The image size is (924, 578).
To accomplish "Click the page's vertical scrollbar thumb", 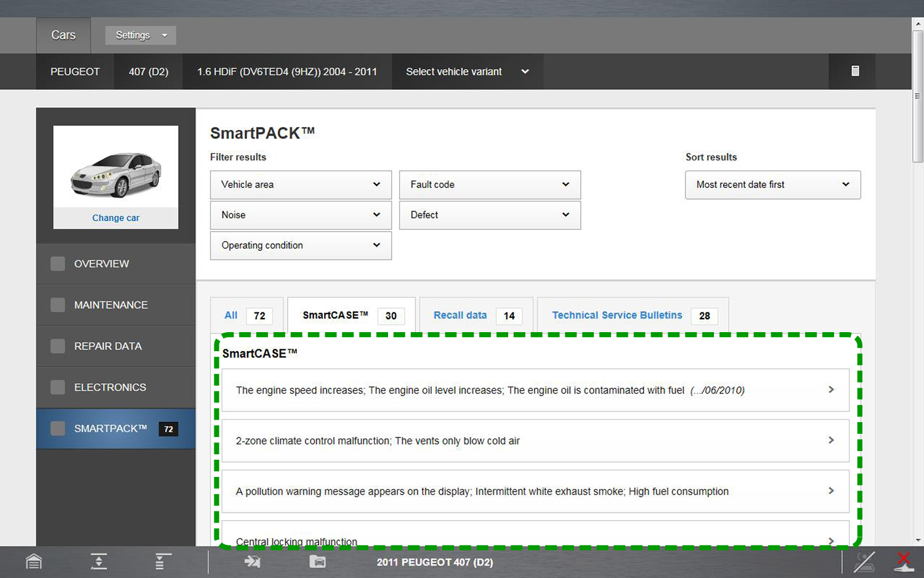I will tap(918, 96).
